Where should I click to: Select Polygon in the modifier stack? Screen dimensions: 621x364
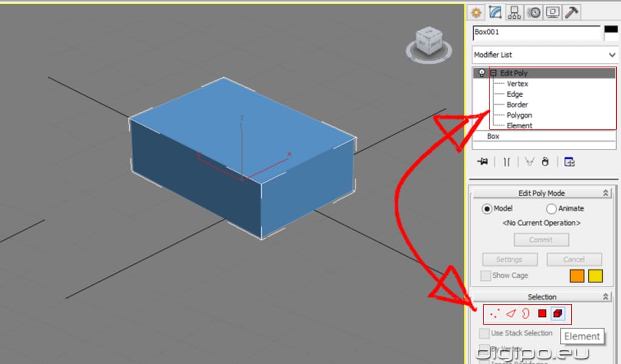click(519, 115)
